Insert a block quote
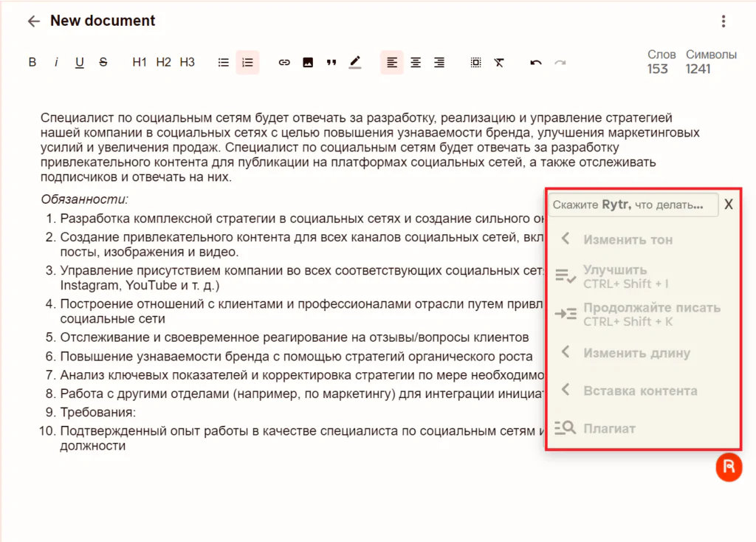 click(x=331, y=62)
